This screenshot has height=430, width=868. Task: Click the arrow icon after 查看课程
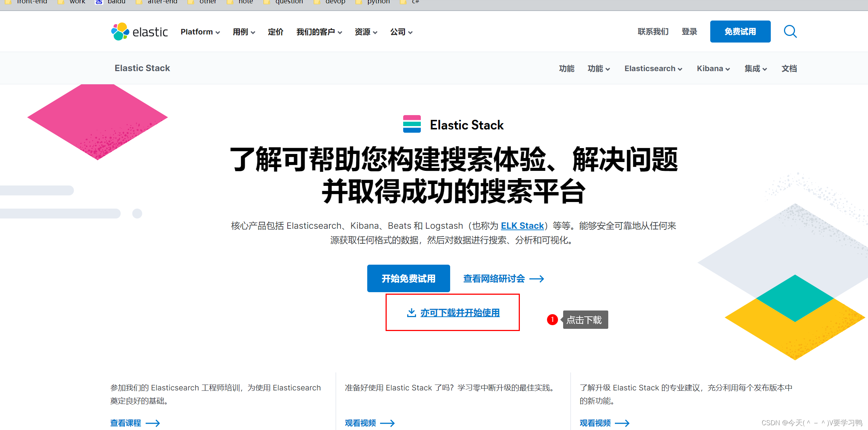(x=154, y=423)
